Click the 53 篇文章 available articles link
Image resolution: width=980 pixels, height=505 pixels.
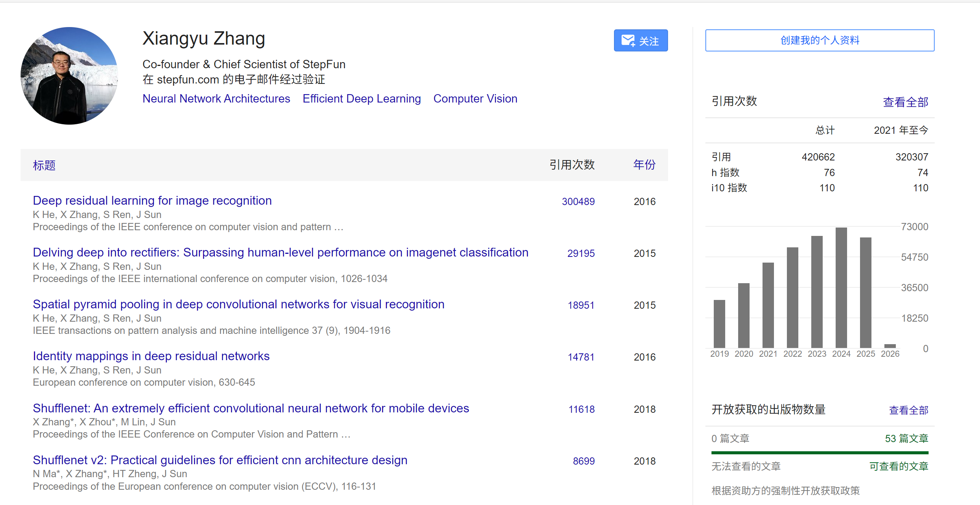[906, 439]
